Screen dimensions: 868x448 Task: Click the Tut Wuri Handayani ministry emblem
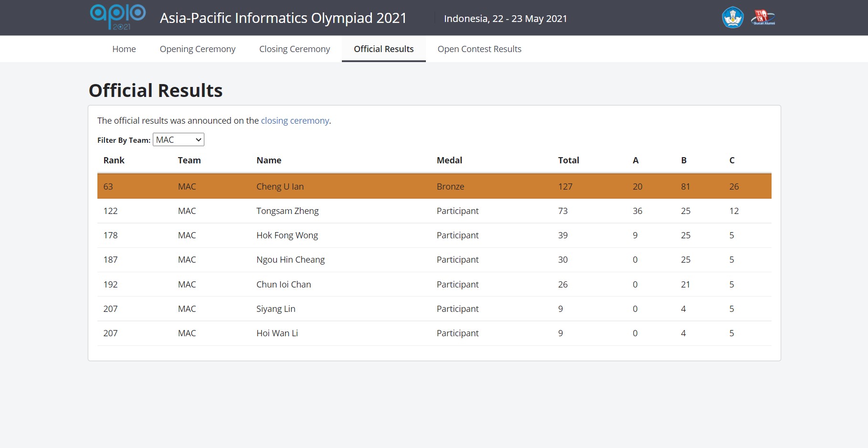[x=732, y=18]
